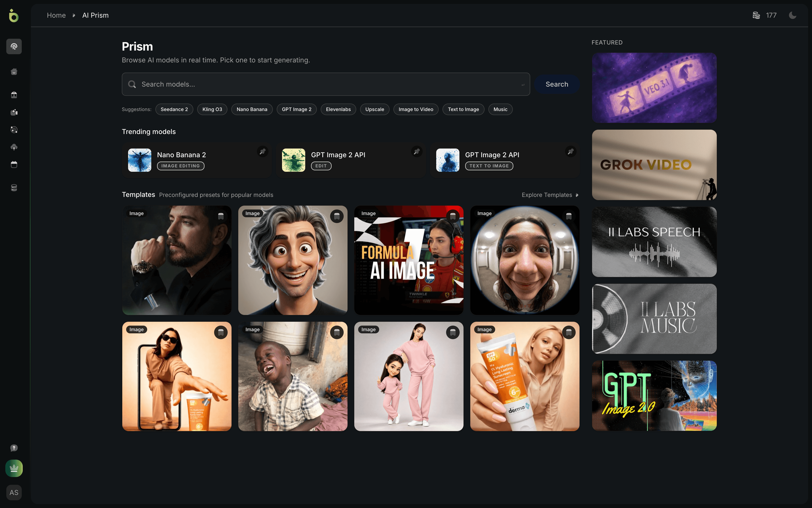Viewport: 812px width, 508px height.
Task: Select the GPT Image 2 suggestion chip
Action: click(x=297, y=109)
